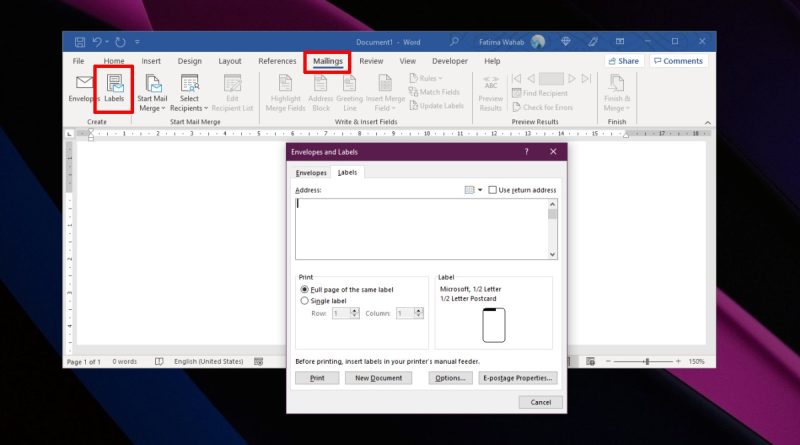Enable Use return address checkbox
Viewport: 800px width, 445px height.
coord(492,190)
